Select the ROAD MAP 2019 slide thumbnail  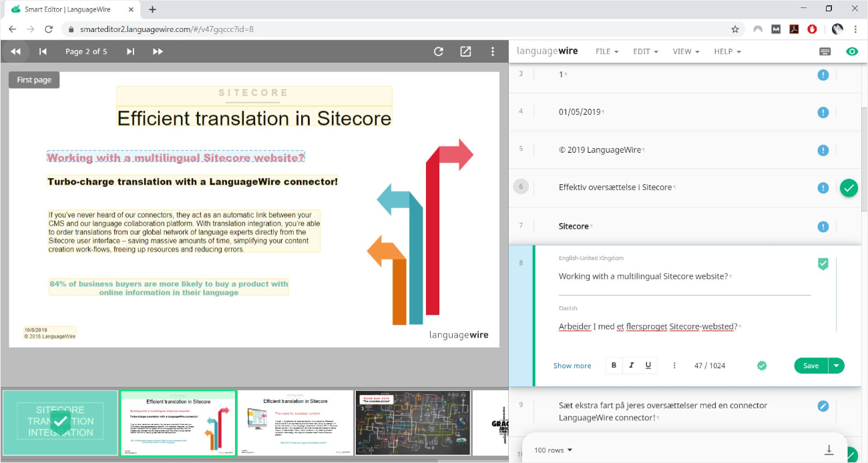click(x=413, y=422)
